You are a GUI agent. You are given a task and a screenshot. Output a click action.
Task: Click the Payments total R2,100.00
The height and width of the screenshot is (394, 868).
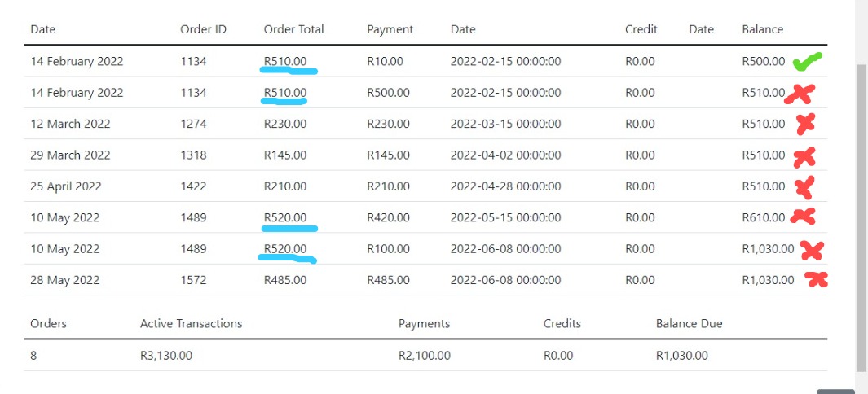click(x=425, y=355)
